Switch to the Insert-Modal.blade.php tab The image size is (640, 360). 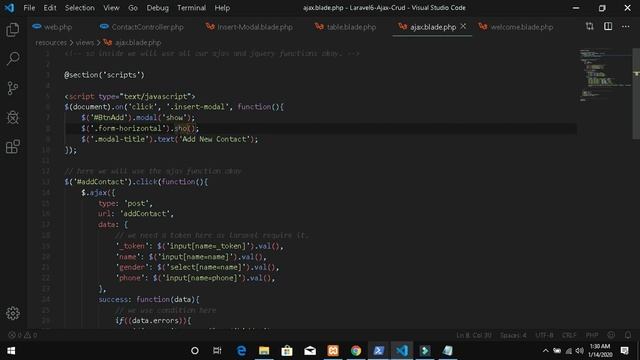[x=255, y=27]
